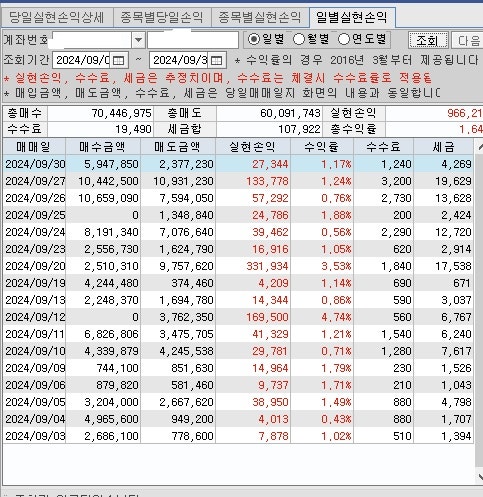Sort by the 실현손익 column header
This screenshot has height=497, width=483.
click(x=253, y=147)
